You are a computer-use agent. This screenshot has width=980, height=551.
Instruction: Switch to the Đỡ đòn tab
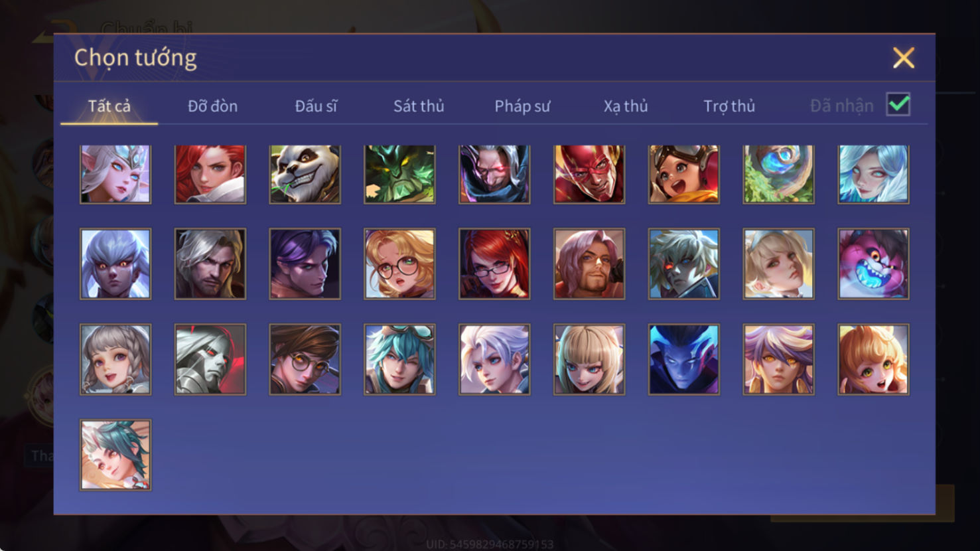tap(212, 106)
